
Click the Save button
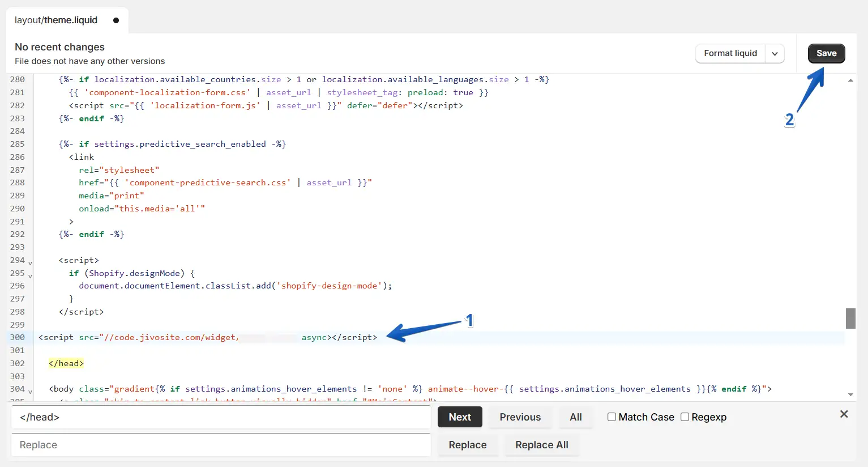pyautogui.click(x=826, y=53)
